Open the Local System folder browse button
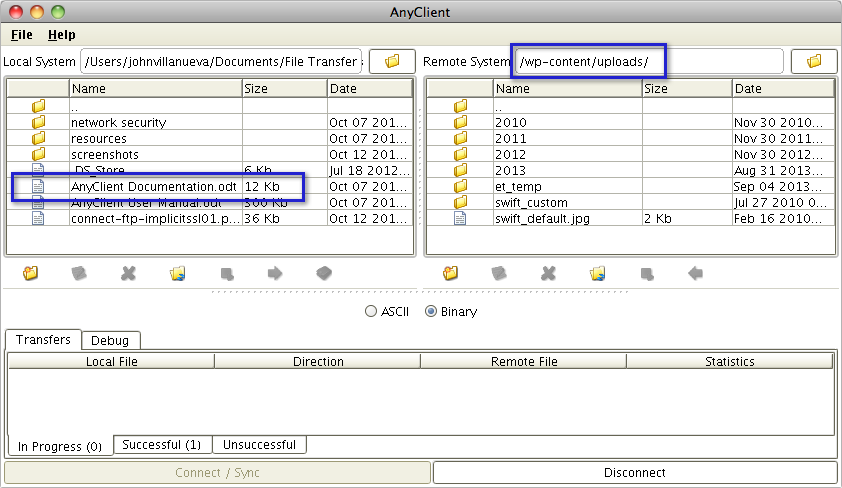Screen dimensions: 842x488 (392, 61)
